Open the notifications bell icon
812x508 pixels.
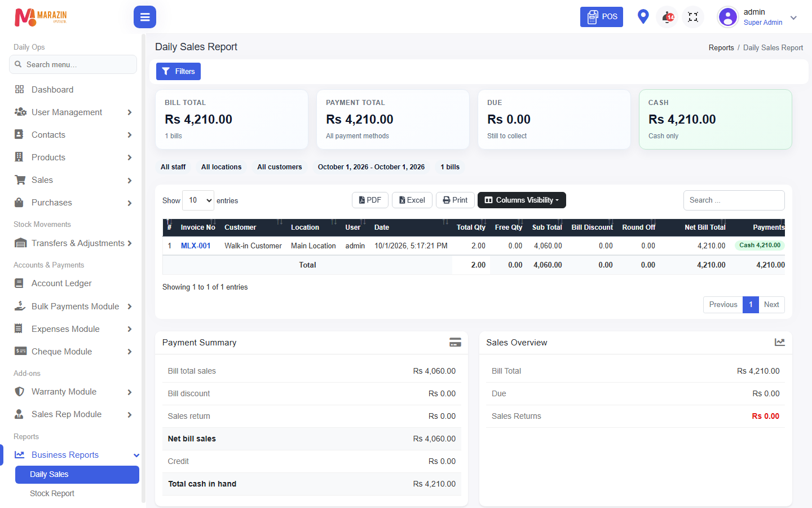click(668, 17)
